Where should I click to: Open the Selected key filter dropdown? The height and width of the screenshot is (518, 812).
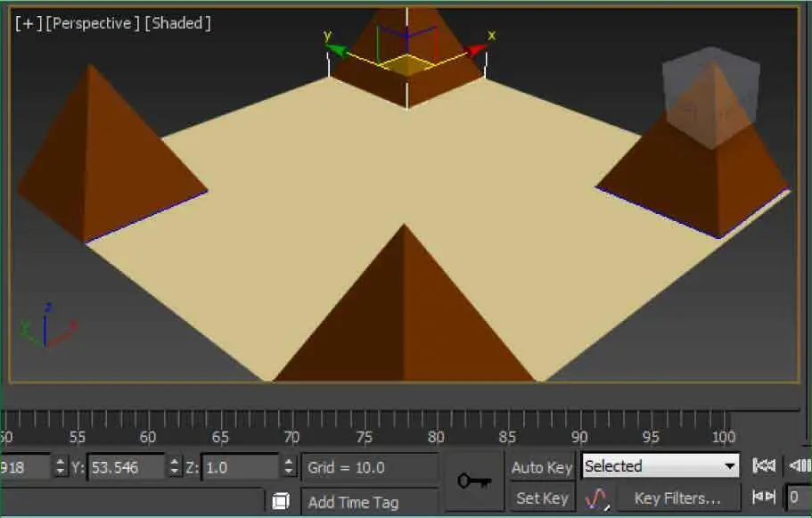(x=660, y=466)
